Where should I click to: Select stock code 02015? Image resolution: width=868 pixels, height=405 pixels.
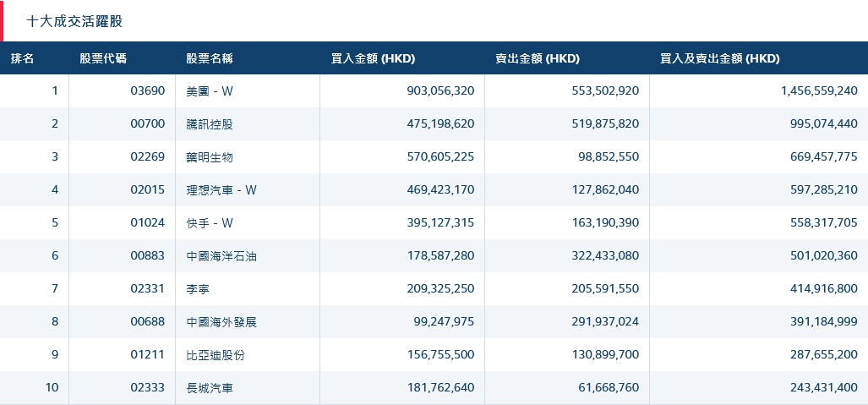pyautogui.click(x=148, y=190)
